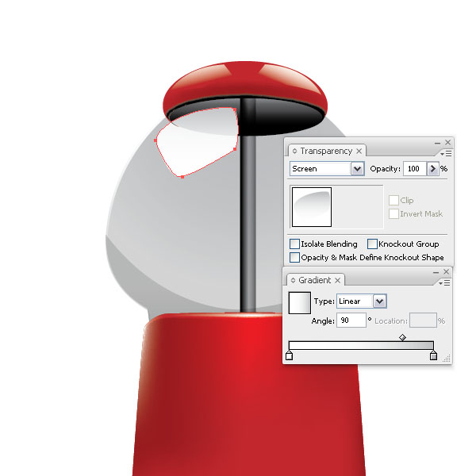
Task: Toggle the Invert Mask checkbox
Action: [x=393, y=213]
